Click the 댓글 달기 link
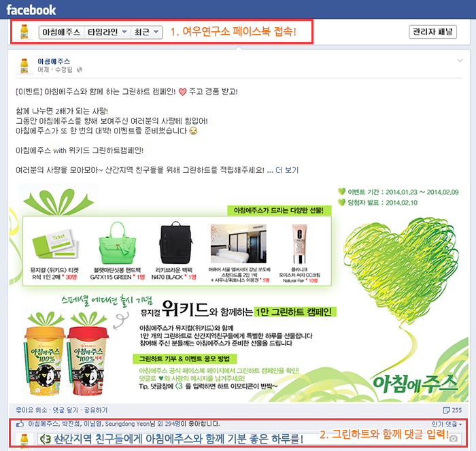Screen dimensions: 476x451 point(65,410)
